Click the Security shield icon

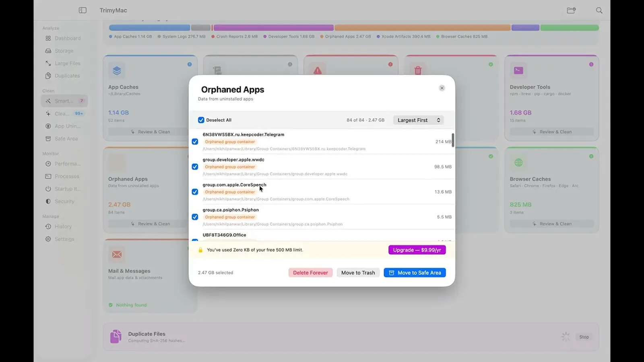coord(48,201)
